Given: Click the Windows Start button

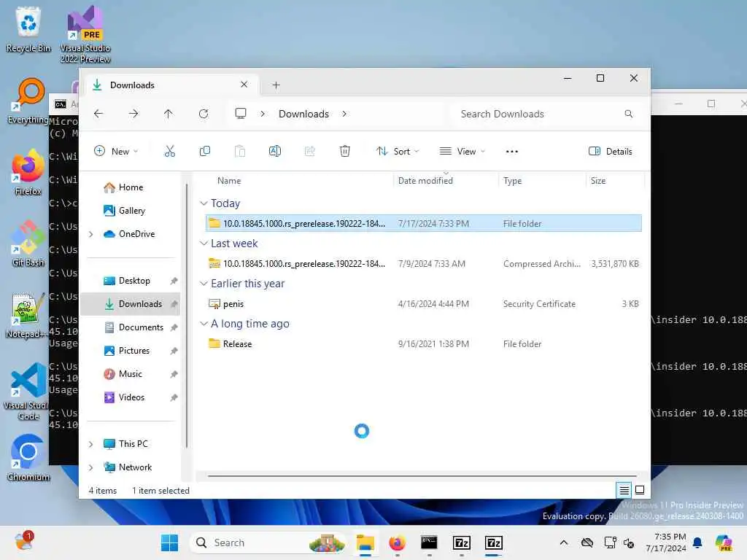Looking at the screenshot, I should pos(169,542).
